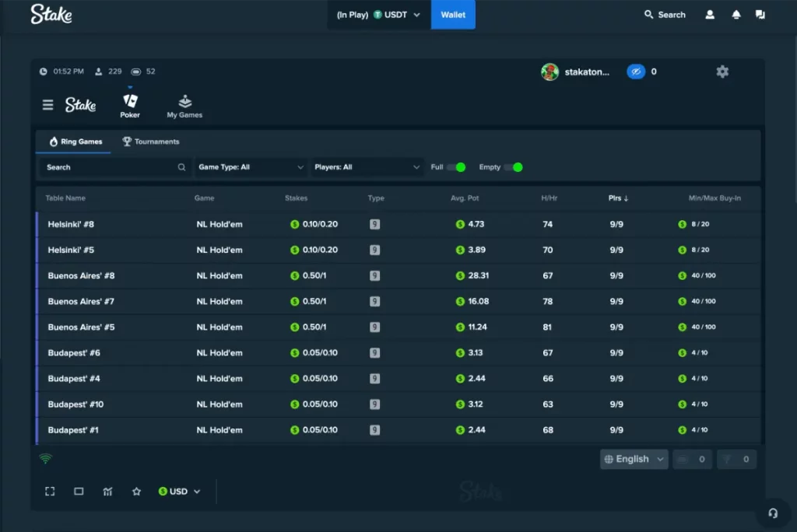Image resolution: width=797 pixels, height=532 pixels.
Task: Enter fullscreen mode icon
Action: (50, 492)
